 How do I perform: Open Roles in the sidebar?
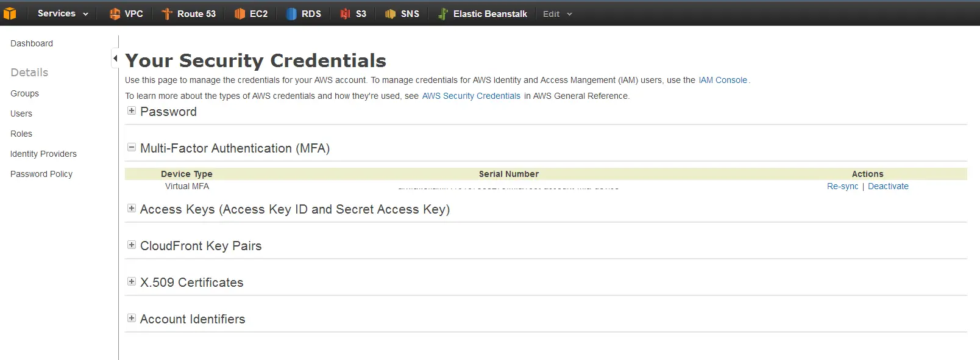21,134
